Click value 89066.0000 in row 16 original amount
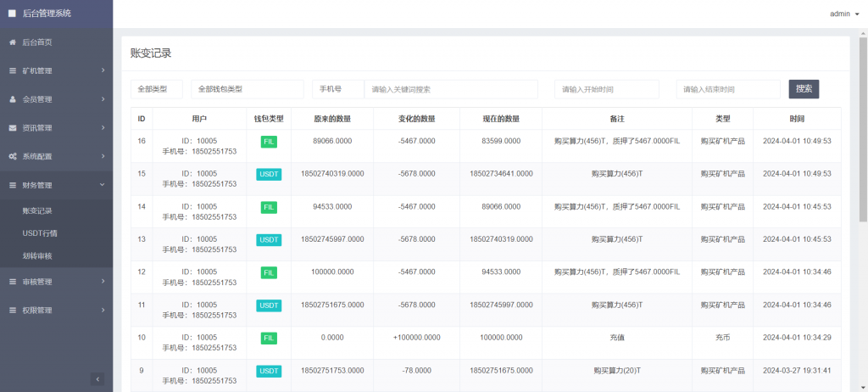Viewport: 868px width, 392px height. (x=332, y=141)
